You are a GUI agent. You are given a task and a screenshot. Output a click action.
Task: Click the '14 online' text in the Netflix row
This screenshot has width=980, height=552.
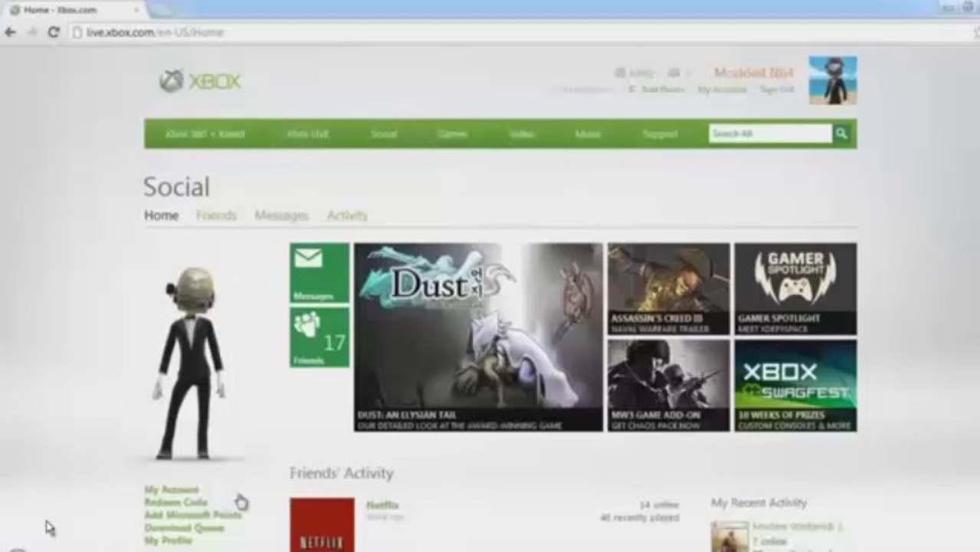[x=660, y=505]
